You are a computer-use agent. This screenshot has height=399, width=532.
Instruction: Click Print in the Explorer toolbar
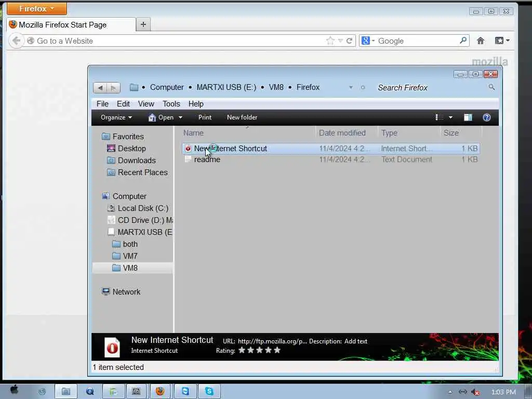click(x=205, y=117)
